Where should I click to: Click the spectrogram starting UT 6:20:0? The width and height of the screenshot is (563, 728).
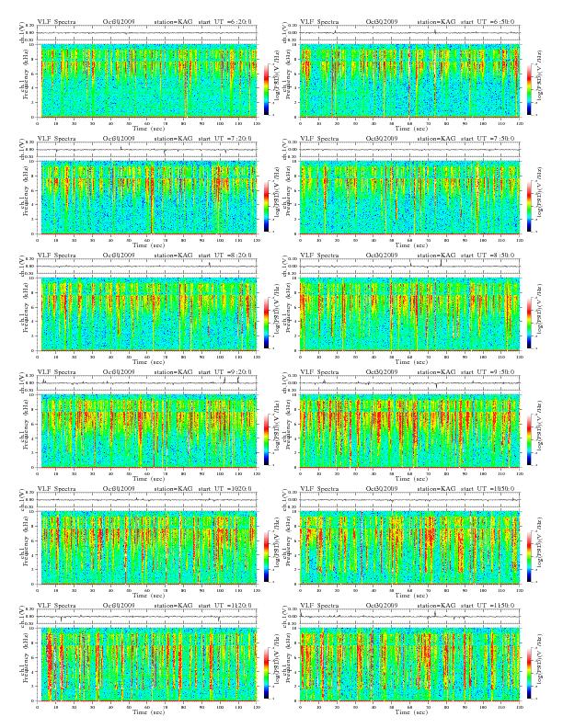pos(147,80)
